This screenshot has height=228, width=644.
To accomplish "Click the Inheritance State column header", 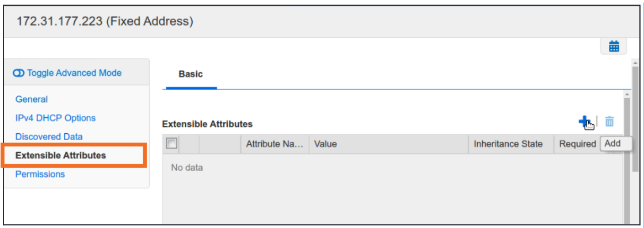I will pyautogui.click(x=511, y=144).
